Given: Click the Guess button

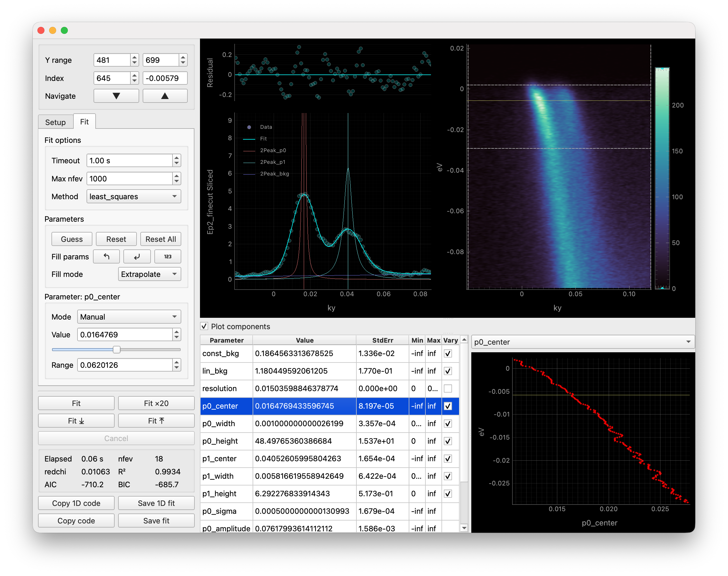Looking at the screenshot, I should tap(72, 239).
